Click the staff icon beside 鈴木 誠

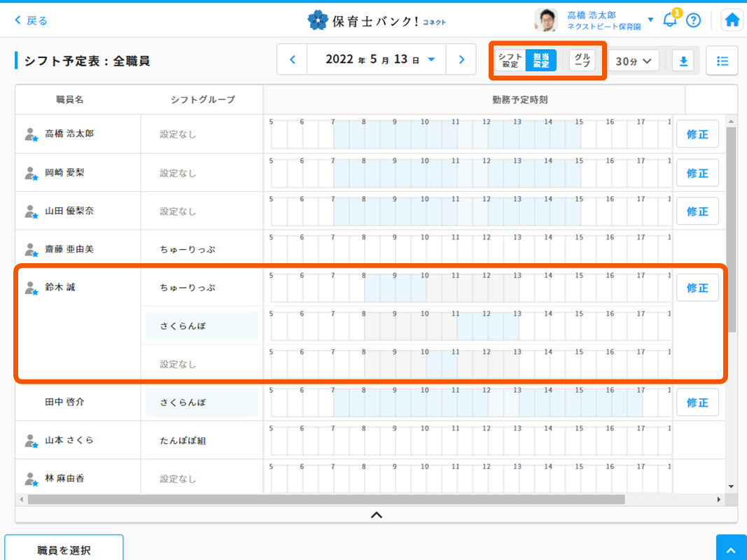(31, 288)
